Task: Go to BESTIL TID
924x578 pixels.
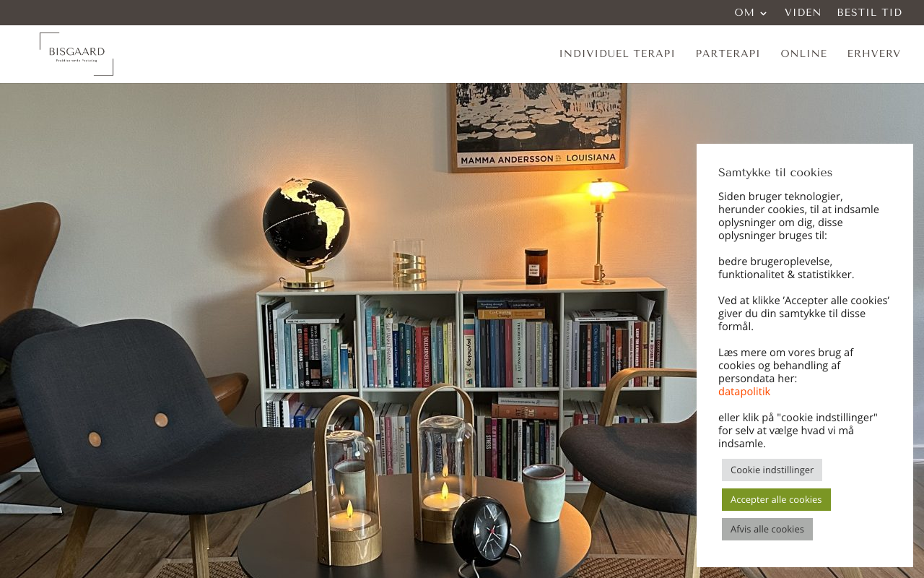Action: point(870,12)
